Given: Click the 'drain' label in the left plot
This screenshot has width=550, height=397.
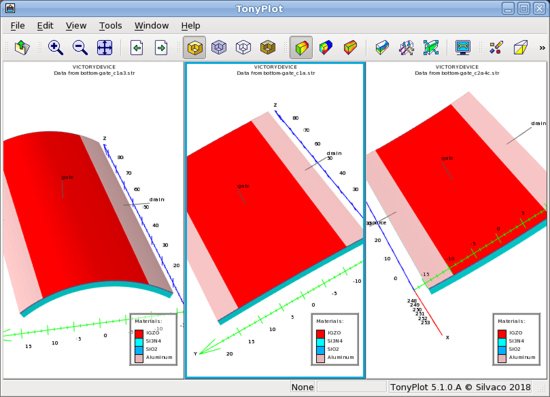Looking at the screenshot, I should point(157,199).
